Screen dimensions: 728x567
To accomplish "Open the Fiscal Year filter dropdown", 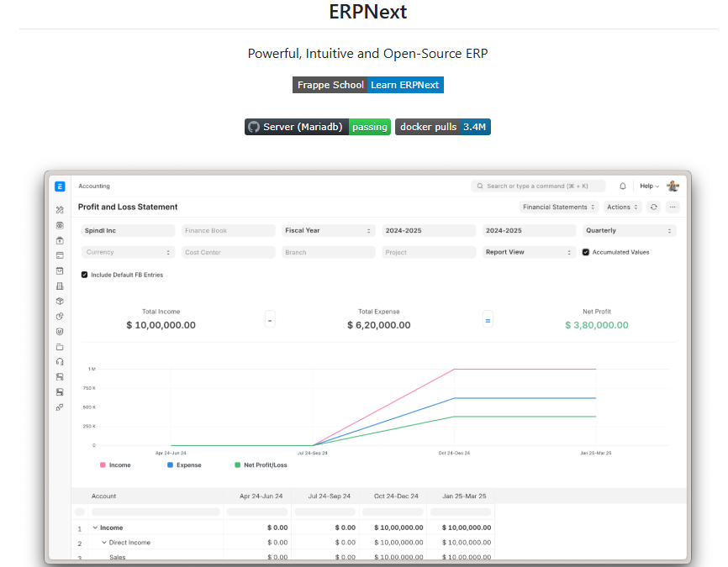I will 328,231.
